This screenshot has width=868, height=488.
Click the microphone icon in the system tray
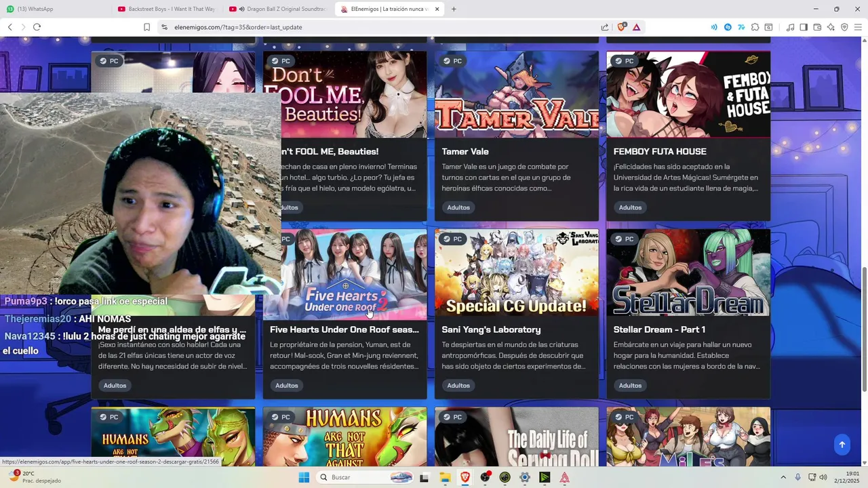pyautogui.click(x=798, y=477)
